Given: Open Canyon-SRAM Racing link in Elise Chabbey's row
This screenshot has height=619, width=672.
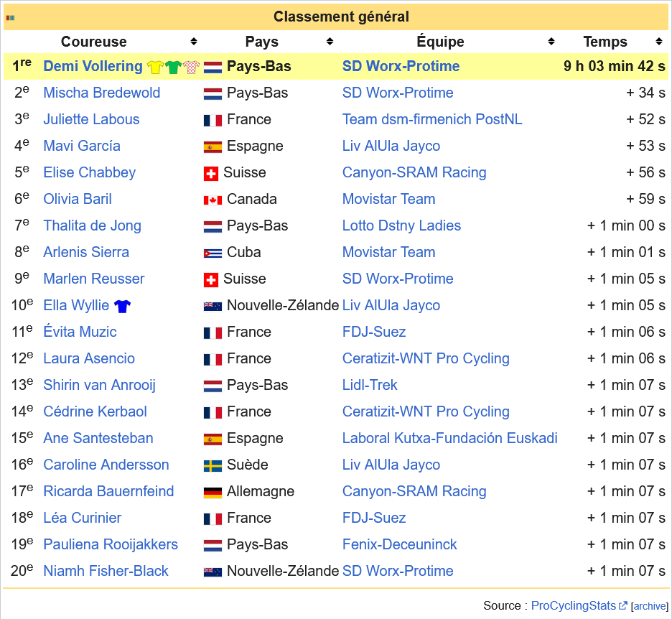Looking at the screenshot, I should coord(414,172).
